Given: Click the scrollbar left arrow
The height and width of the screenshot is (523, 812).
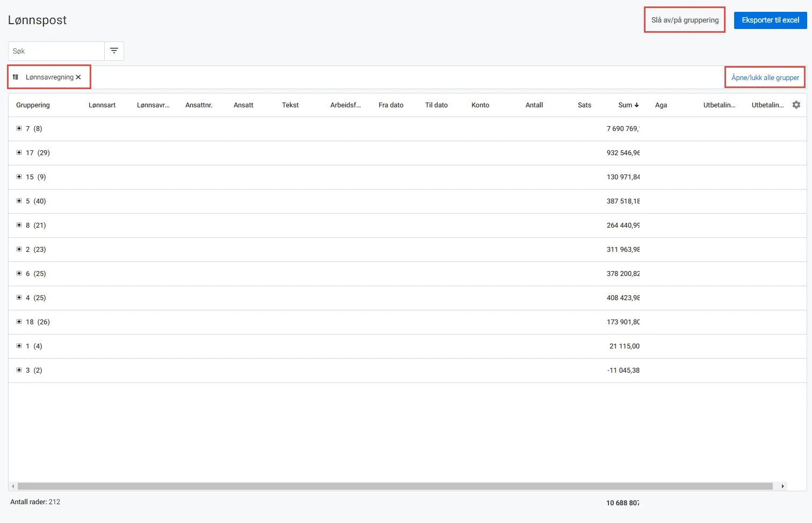Looking at the screenshot, I should pos(13,486).
